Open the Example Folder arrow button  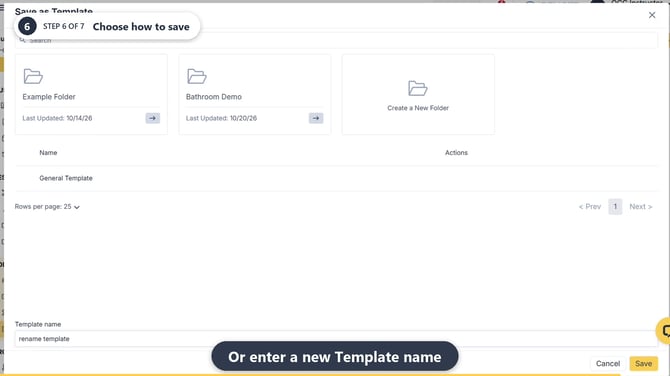[153, 118]
